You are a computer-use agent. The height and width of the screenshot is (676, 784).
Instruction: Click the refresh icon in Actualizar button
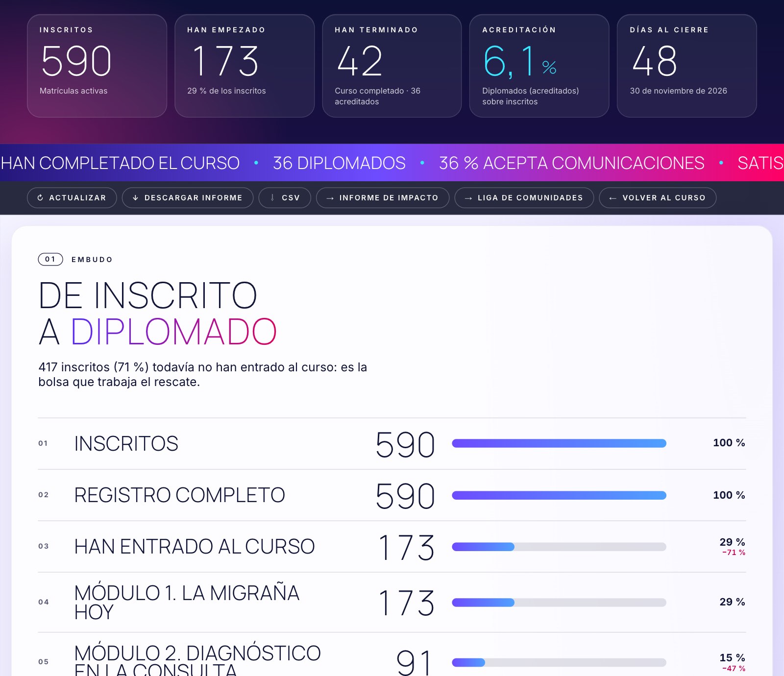pos(40,198)
